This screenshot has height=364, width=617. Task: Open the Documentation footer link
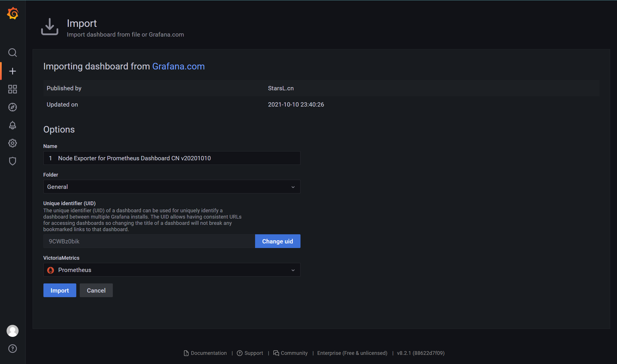(208, 353)
